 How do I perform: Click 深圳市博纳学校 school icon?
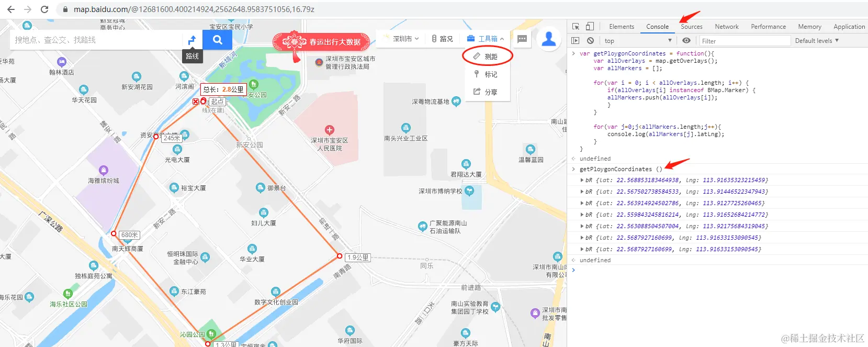469,191
